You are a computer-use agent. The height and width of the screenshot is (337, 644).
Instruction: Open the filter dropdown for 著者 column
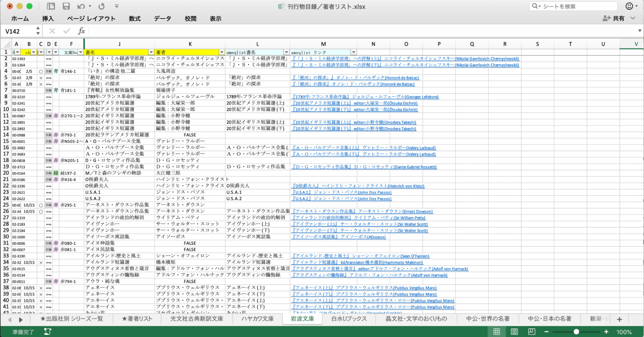coord(222,52)
